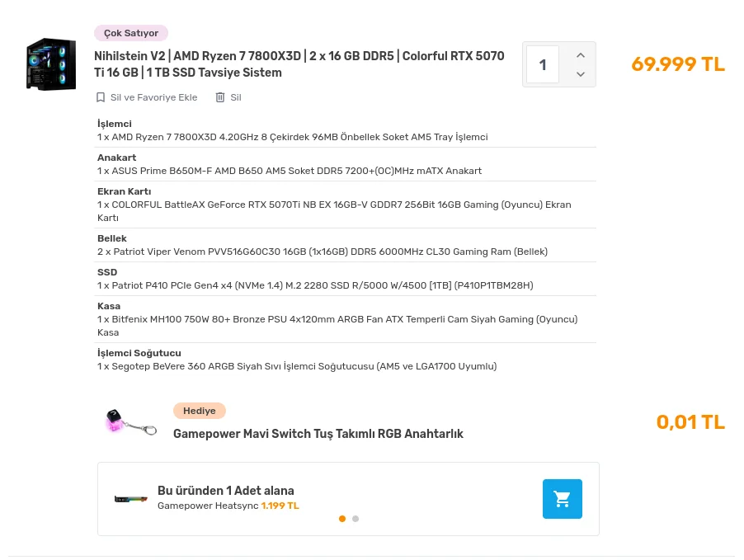Click the COLORFUL BattleAX RTX 5070Ti line
The width and height of the screenshot is (744, 560).
pos(334,211)
